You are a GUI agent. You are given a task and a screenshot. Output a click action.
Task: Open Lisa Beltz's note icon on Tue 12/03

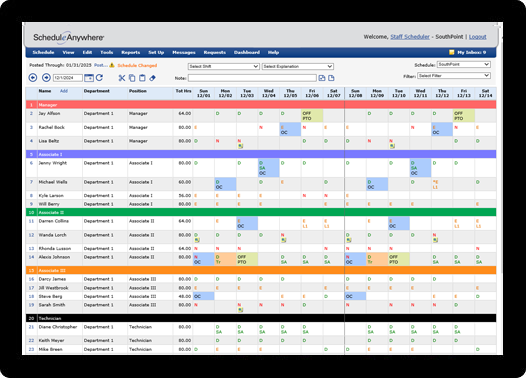(241, 146)
